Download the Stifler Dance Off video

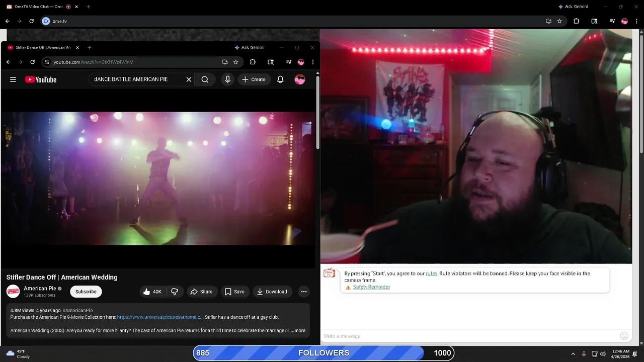tap(272, 292)
